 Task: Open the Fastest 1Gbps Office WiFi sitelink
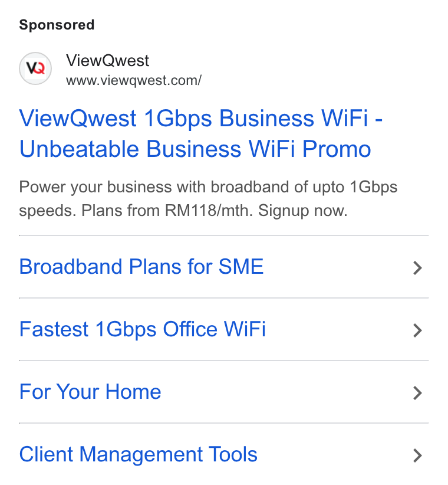(142, 329)
